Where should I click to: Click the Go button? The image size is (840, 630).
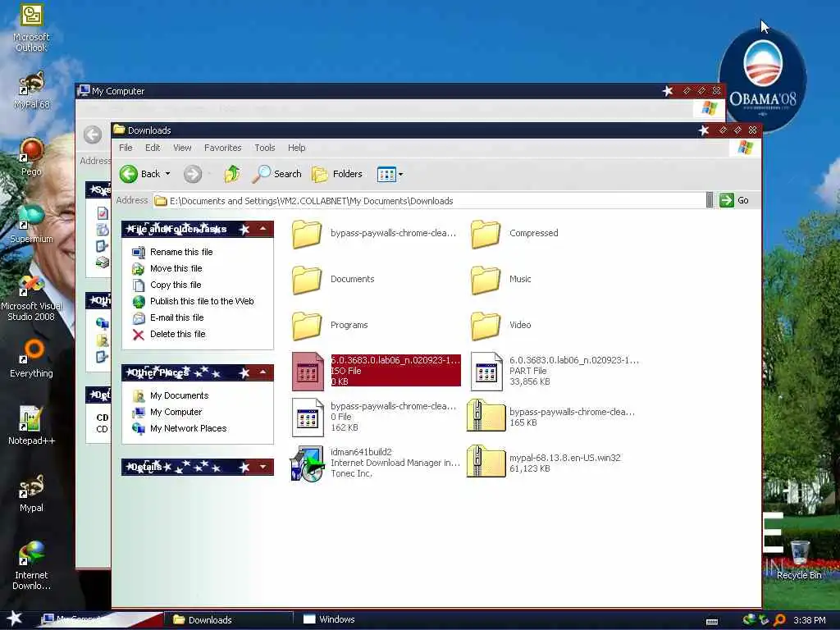tap(734, 200)
